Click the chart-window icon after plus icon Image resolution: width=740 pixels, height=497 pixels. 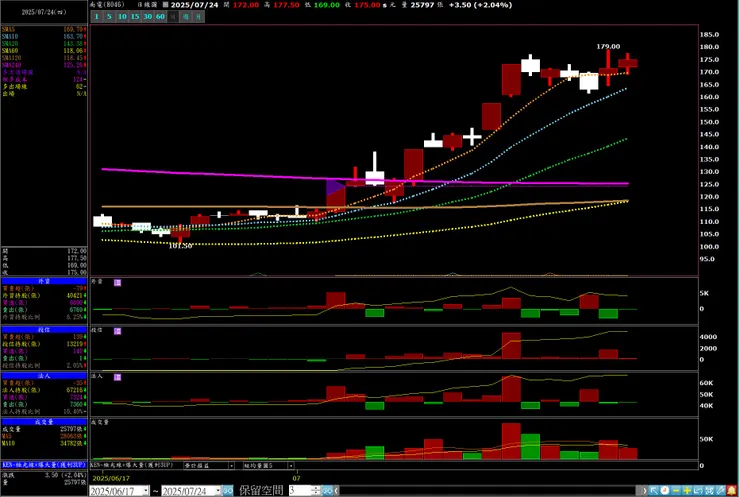point(698,491)
